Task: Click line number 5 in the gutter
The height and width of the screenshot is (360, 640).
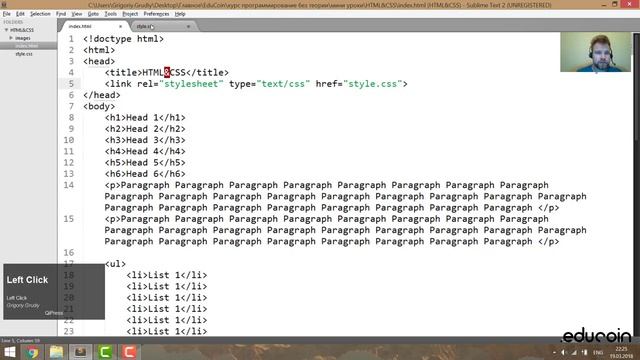Action: tap(71, 84)
